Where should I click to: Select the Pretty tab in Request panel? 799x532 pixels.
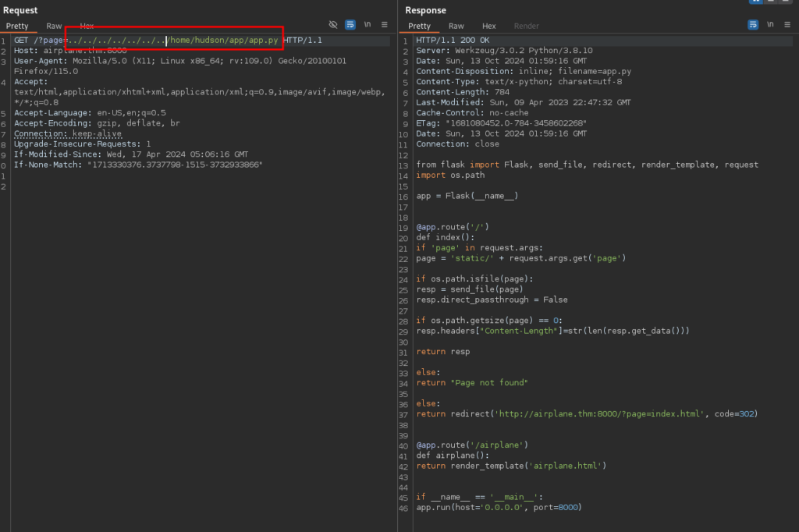[x=17, y=26]
